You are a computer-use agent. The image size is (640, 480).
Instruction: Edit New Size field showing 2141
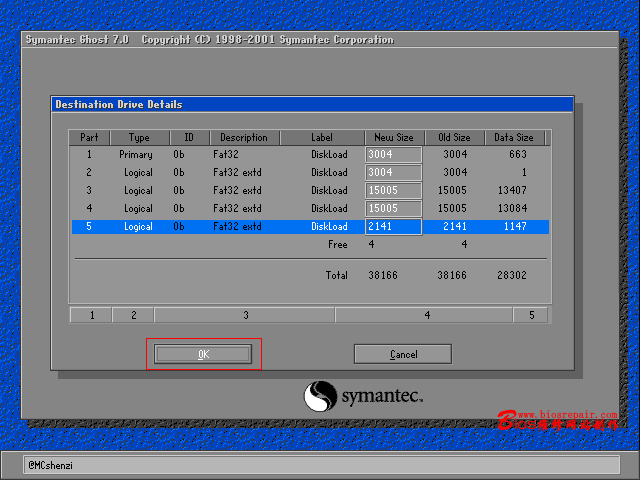393,227
